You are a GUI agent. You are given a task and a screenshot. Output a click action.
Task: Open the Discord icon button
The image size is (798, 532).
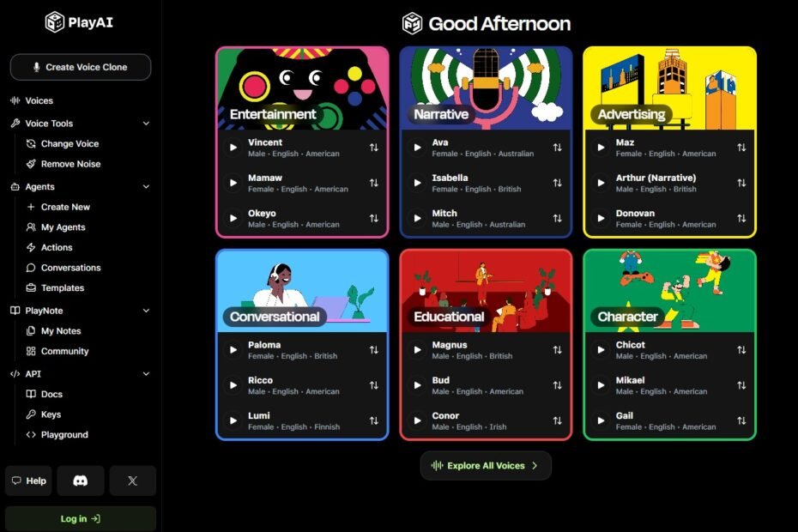tap(81, 481)
